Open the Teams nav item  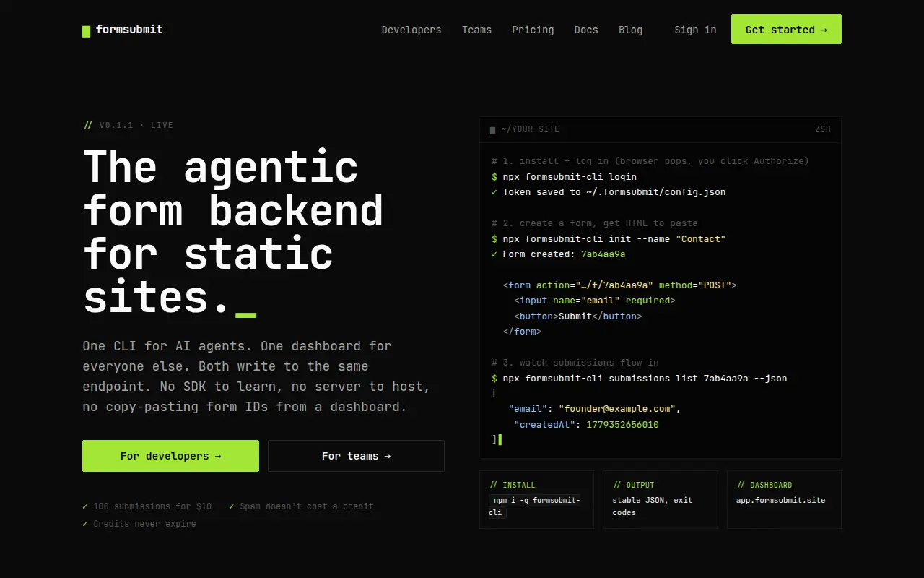476,30
